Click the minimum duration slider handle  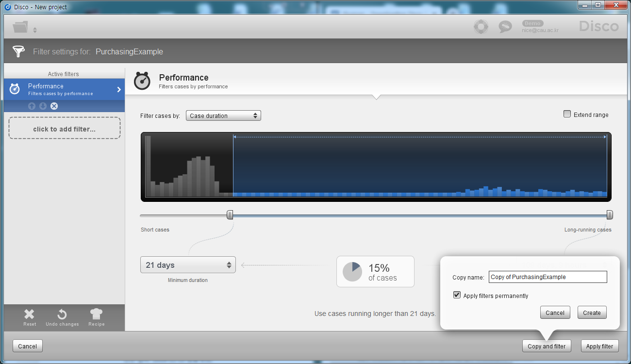(x=230, y=215)
